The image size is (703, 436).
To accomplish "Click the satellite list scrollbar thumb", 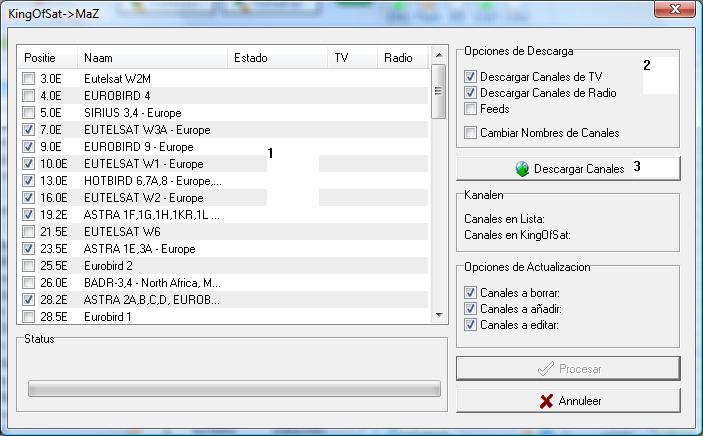I will (438, 92).
